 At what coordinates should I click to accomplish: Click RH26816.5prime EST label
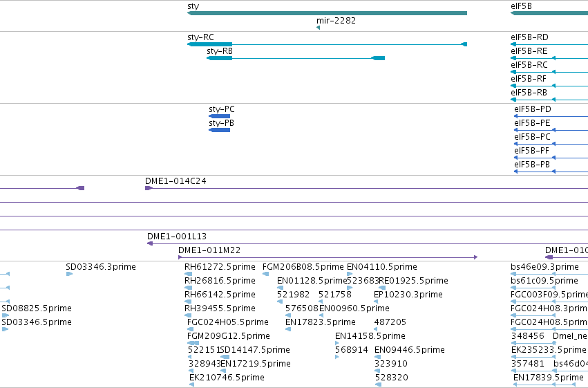click(220, 281)
